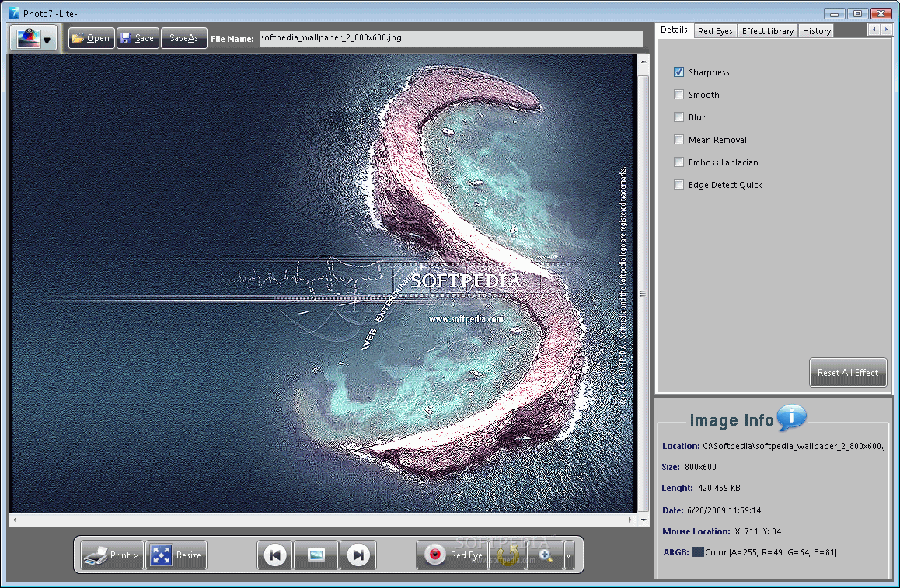Enable the Smooth effect checkbox

[x=679, y=95]
